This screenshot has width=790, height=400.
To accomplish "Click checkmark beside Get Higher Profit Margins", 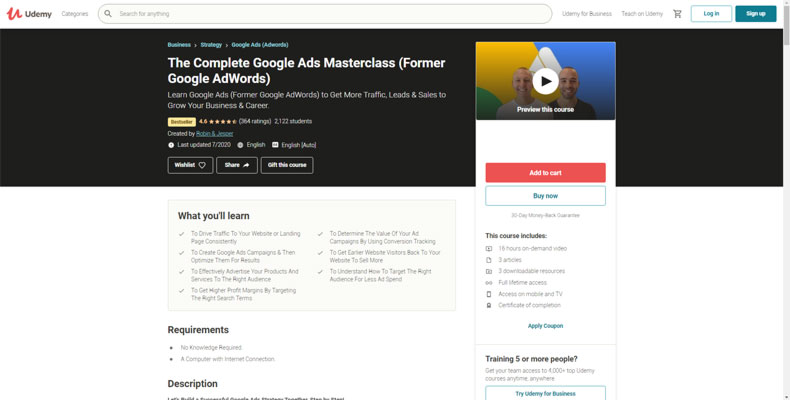I will click(181, 291).
